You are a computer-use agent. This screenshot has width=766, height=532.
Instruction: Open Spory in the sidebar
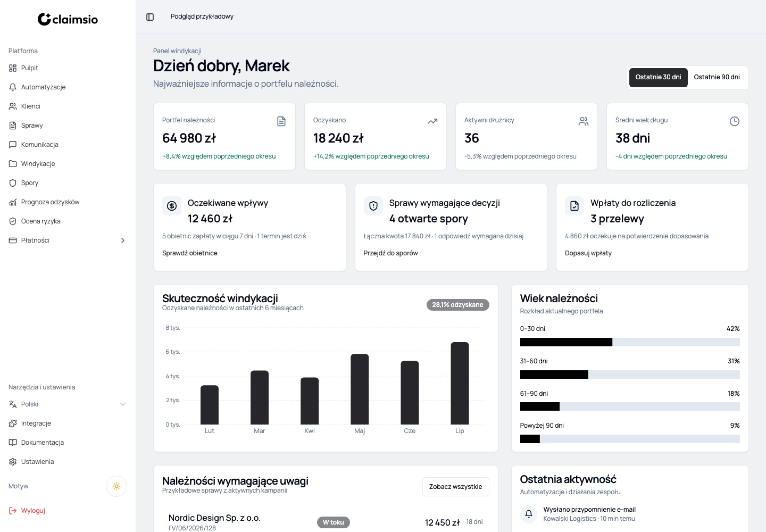click(68, 183)
